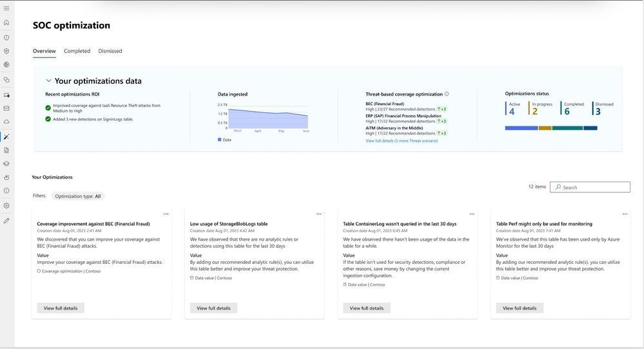644x349 pixels.
Task: Switch to the Dismissed tab
Action: tap(110, 51)
